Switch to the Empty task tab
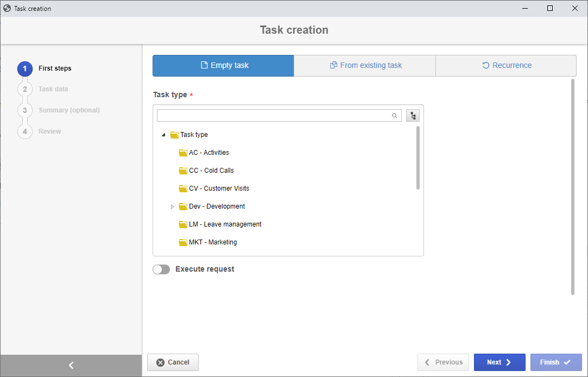Image resolution: width=588 pixels, height=377 pixels. click(223, 66)
